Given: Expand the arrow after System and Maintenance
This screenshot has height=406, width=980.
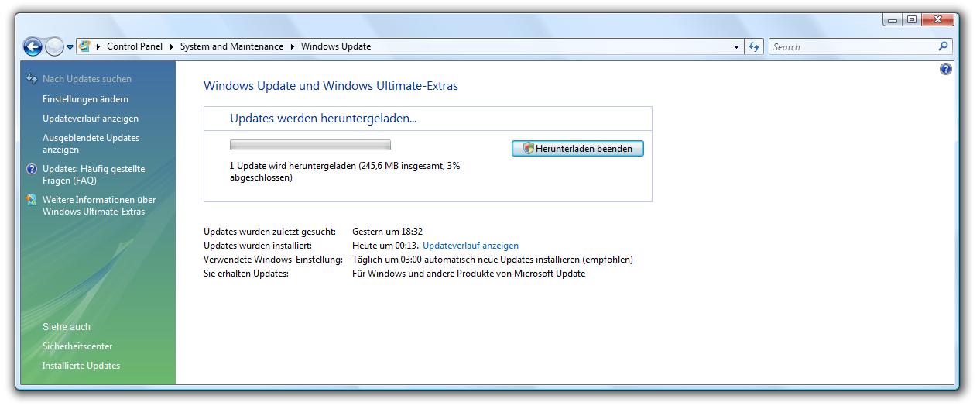Looking at the screenshot, I should (293, 46).
